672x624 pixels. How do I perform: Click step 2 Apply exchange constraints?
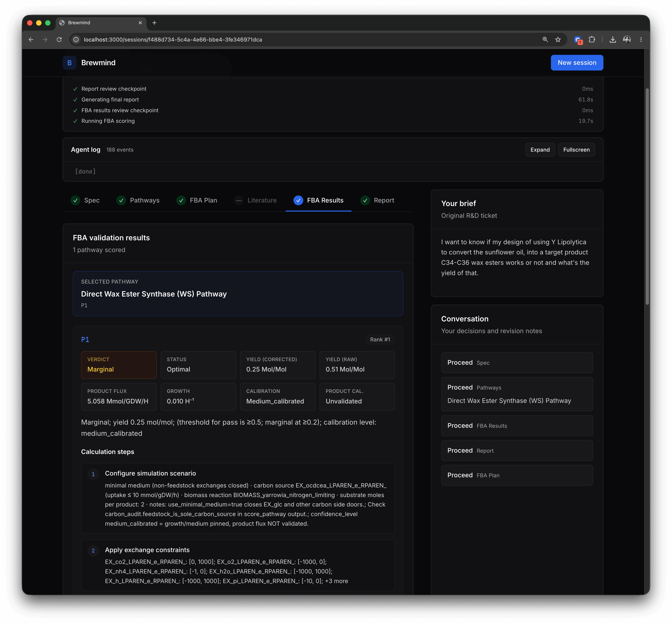tap(238, 565)
